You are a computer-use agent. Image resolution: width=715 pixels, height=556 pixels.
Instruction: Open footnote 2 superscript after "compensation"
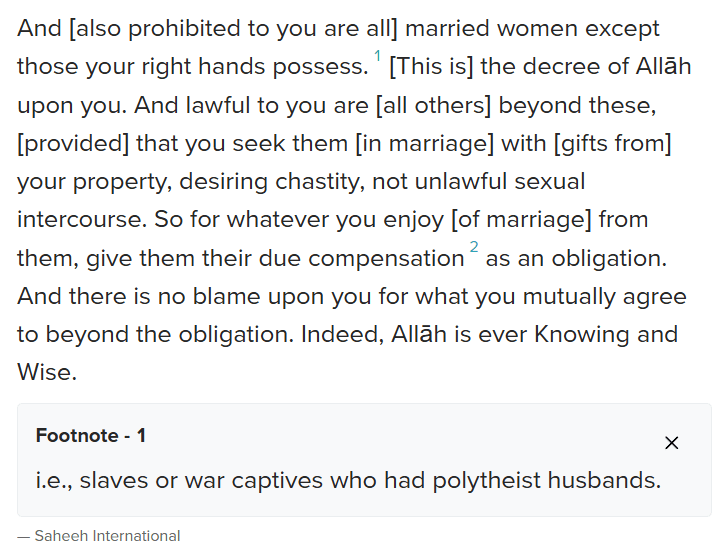coord(474,248)
